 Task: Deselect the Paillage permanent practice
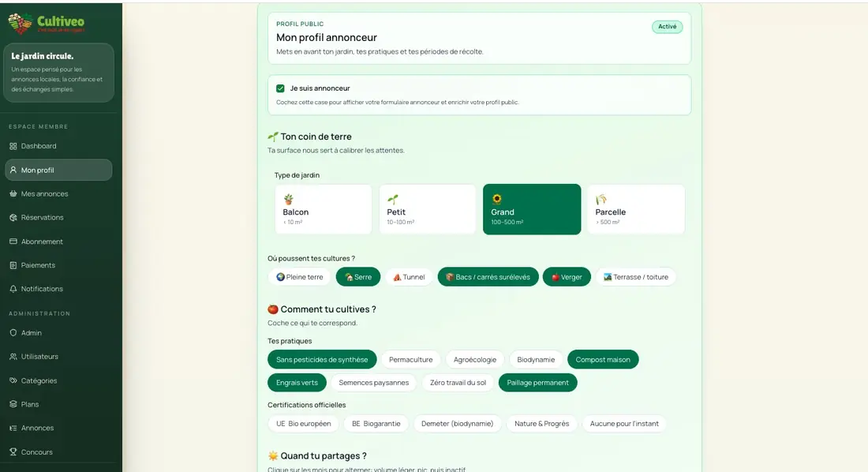[x=538, y=383]
